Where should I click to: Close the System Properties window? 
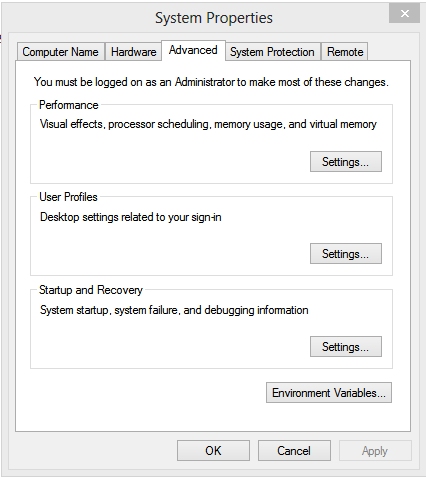(x=404, y=14)
